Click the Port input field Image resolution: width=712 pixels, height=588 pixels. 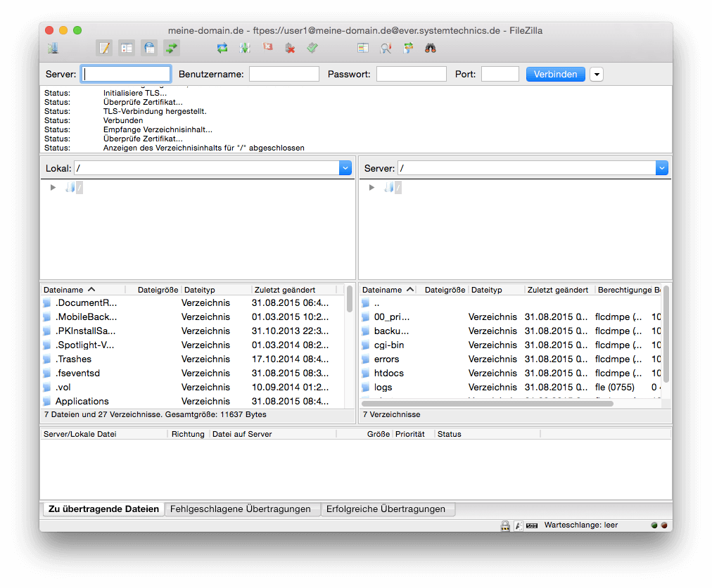pos(500,74)
